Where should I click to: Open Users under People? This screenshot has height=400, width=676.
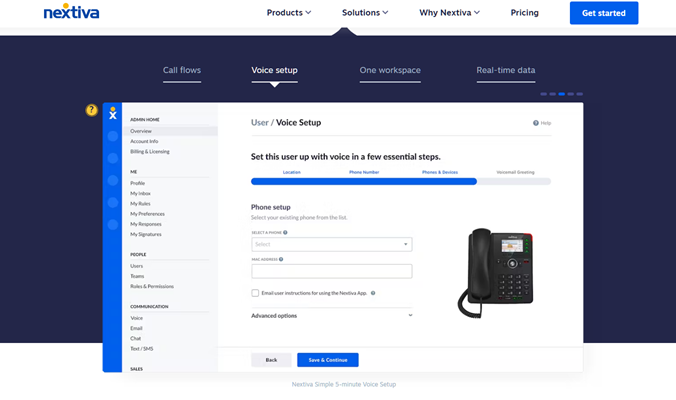(136, 266)
